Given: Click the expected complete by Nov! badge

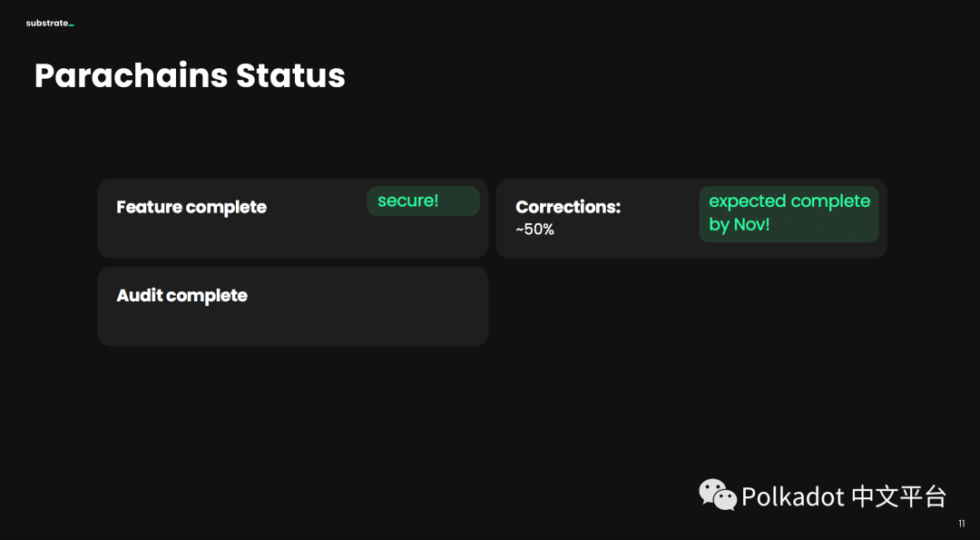Looking at the screenshot, I should 789,214.
